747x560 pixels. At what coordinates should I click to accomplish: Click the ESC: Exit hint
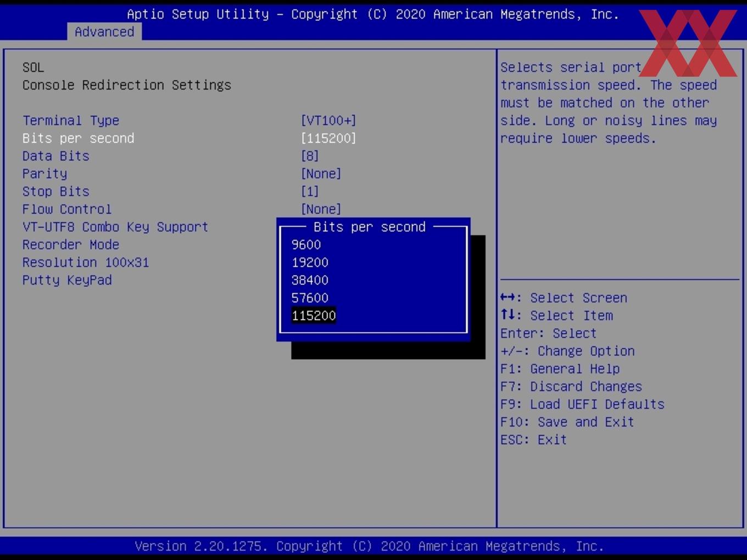[x=533, y=440]
